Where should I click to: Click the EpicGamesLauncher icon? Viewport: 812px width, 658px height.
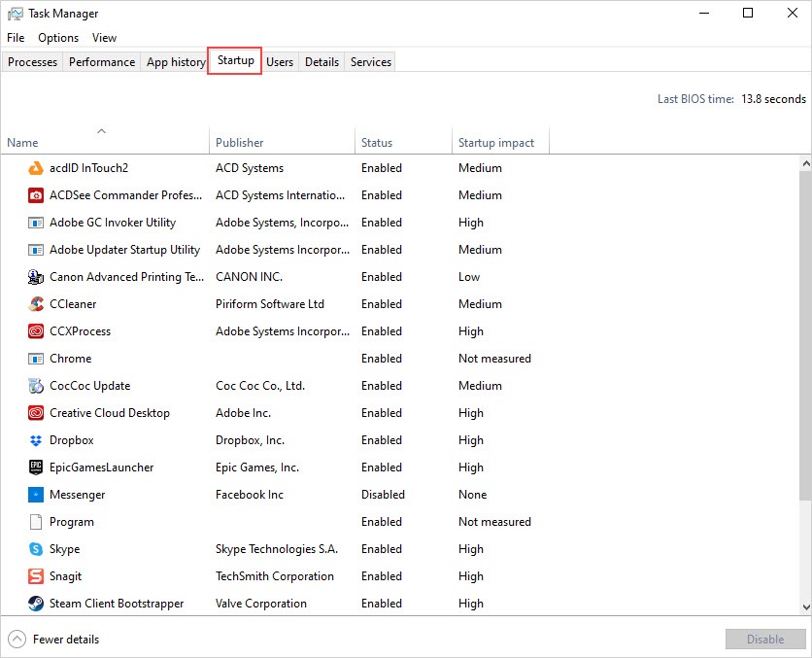tap(36, 468)
